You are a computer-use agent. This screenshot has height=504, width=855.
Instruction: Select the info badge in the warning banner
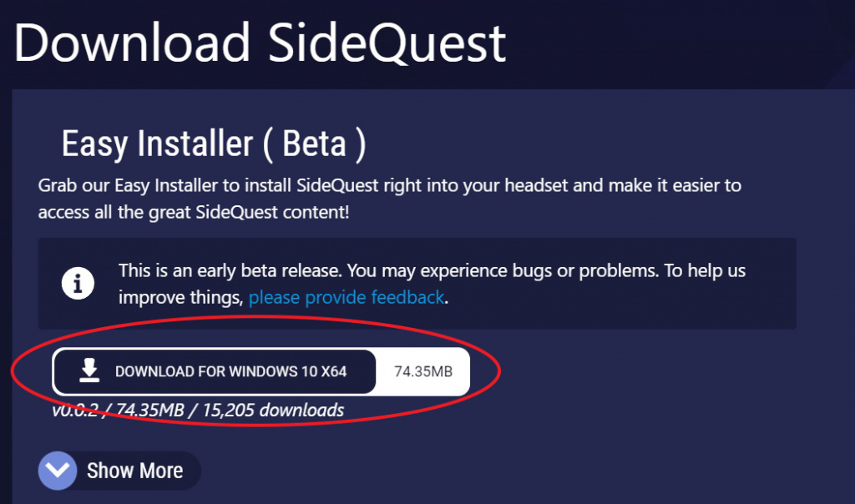pyautogui.click(x=78, y=283)
